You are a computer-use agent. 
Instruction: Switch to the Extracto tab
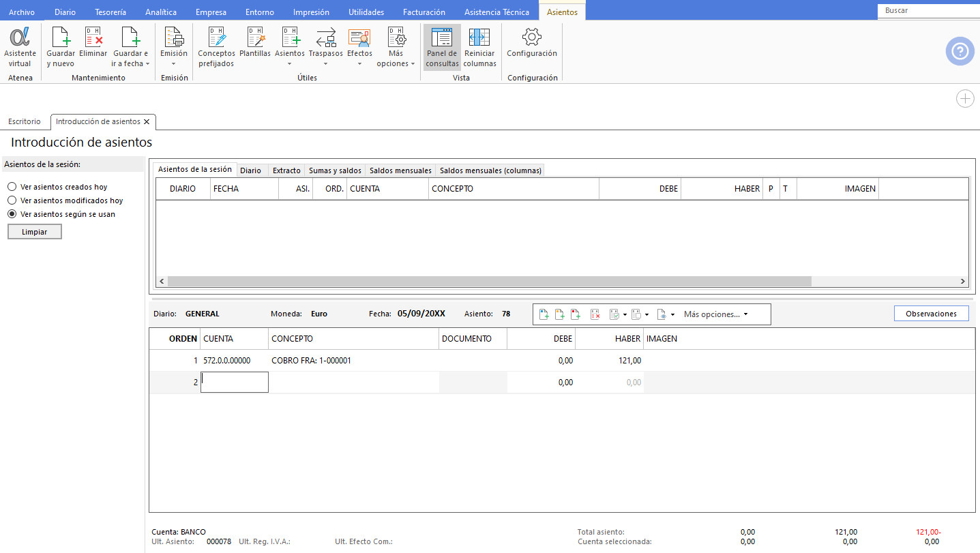(286, 170)
